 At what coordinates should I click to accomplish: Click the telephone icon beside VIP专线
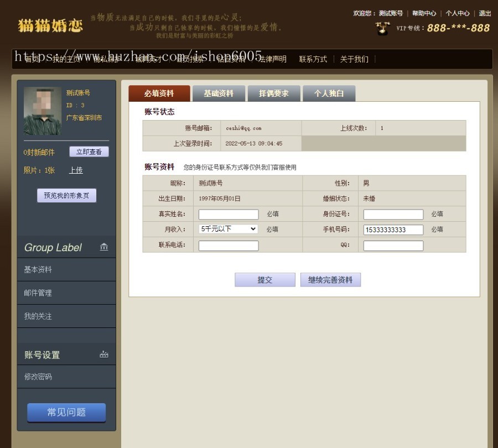tap(382, 28)
